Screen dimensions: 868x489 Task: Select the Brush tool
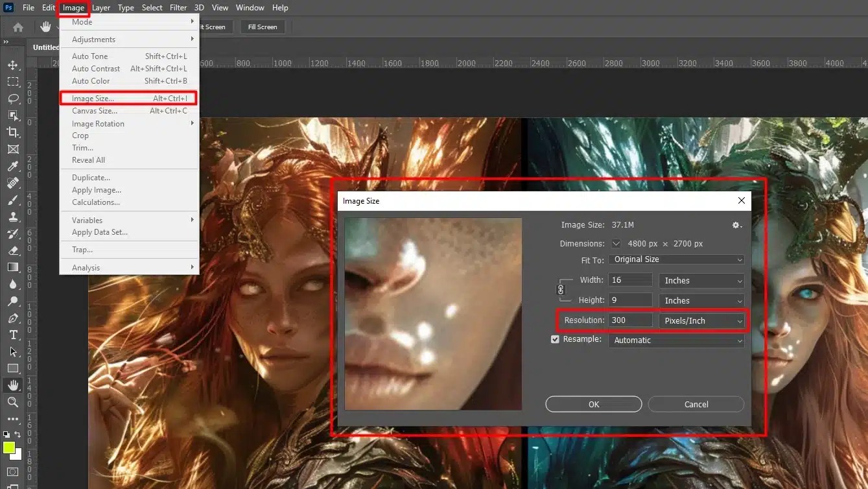click(12, 200)
